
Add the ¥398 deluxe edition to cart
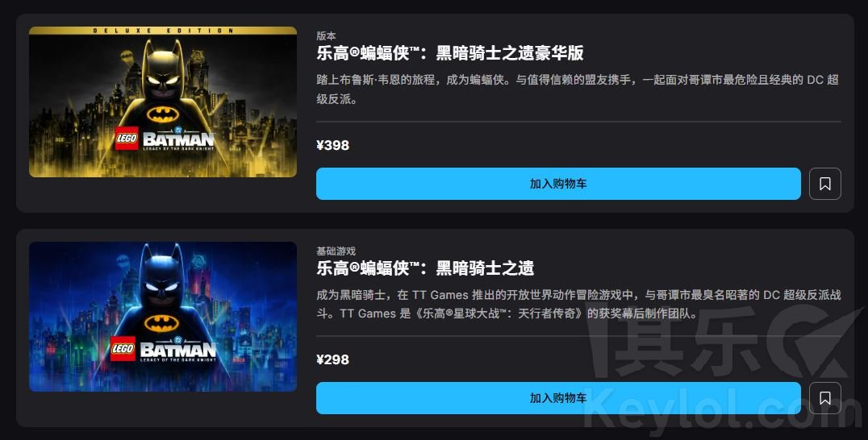click(558, 184)
